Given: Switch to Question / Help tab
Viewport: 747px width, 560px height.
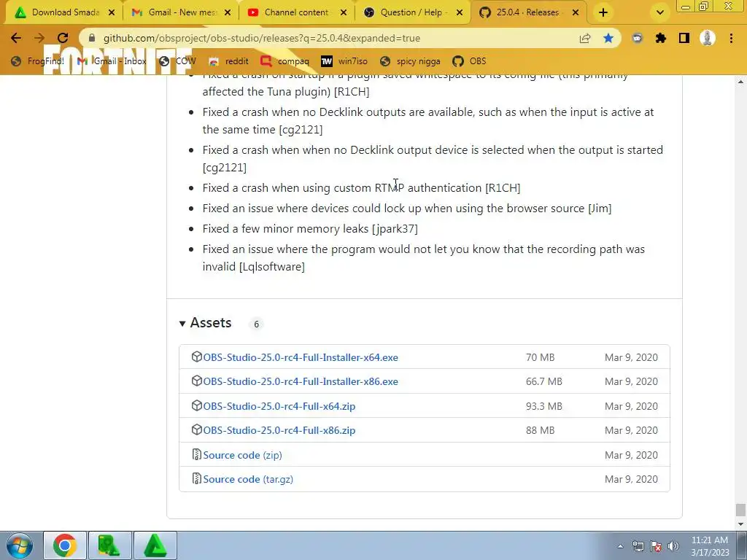Looking at the screenshot, I should click(x=413, y=12).
